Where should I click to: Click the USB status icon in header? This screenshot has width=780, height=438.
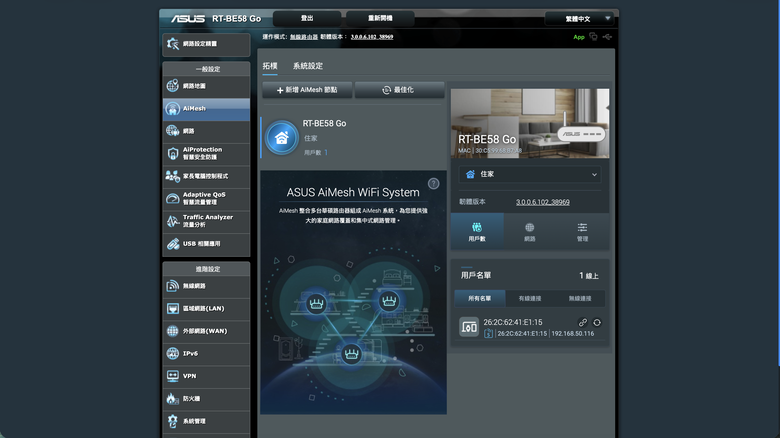click(x=607, y=37)
